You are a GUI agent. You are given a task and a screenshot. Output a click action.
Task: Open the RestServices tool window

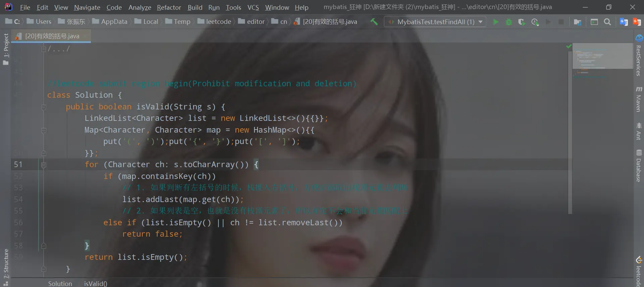(x=639, y=55)
